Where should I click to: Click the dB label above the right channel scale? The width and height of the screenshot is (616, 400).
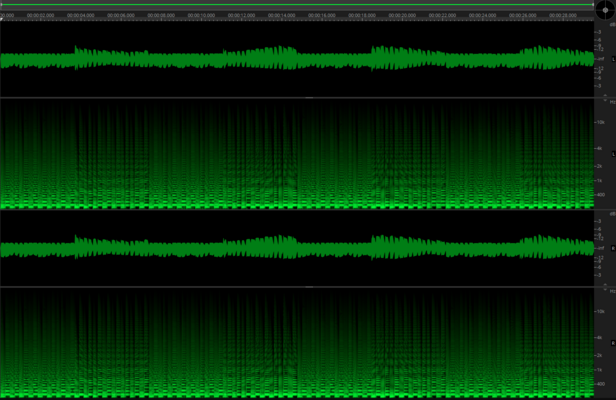[x=612, y=214]
